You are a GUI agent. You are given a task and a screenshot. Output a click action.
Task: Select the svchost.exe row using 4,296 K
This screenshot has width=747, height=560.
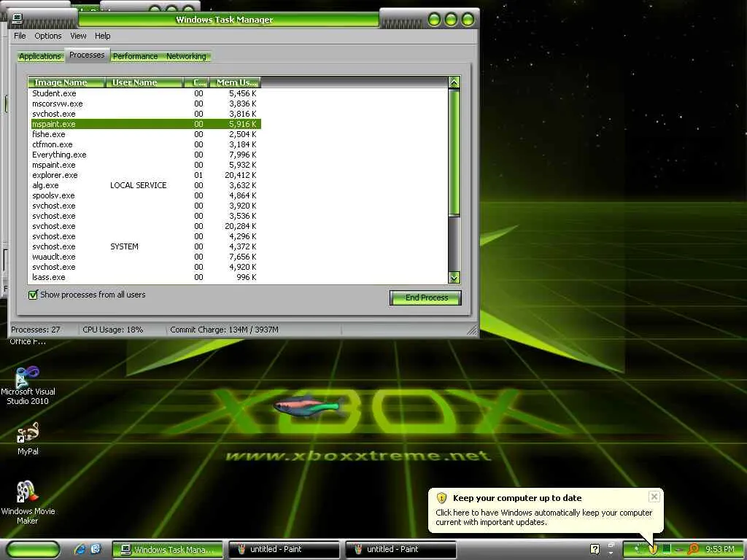[145, 237]
